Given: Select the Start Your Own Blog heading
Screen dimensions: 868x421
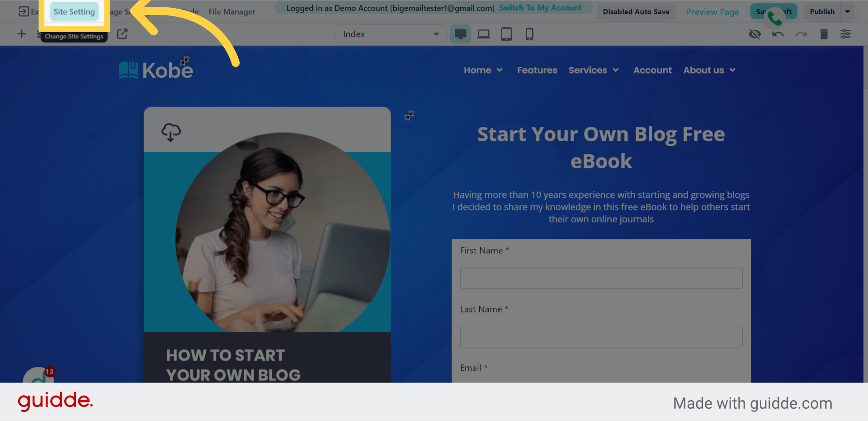Looking at the screenshot, I should point(601,148).
